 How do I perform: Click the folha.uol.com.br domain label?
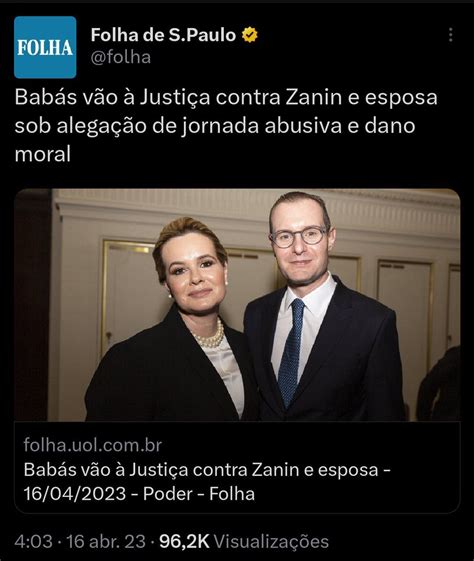coord(93,445)
